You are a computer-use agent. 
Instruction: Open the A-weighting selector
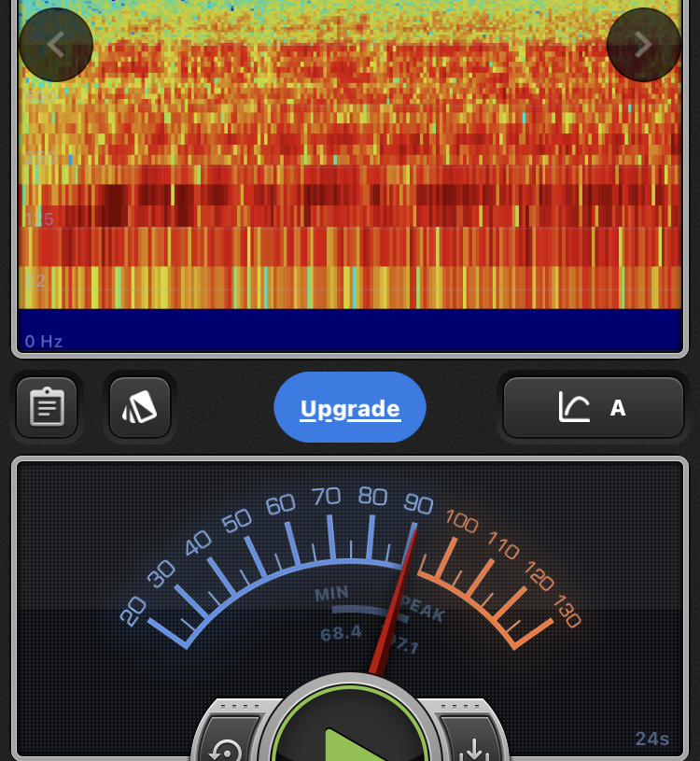point(617,408)
